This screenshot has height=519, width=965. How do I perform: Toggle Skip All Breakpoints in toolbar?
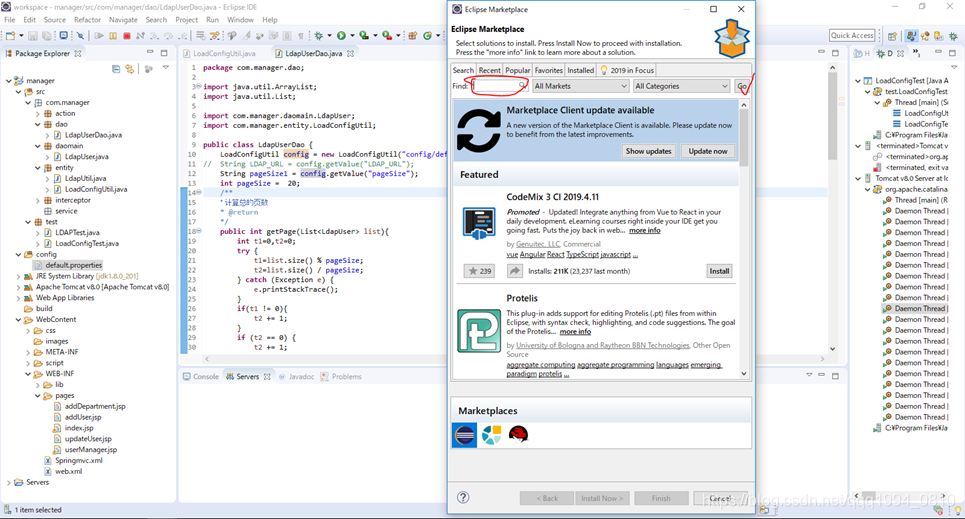tap(81, 36)
